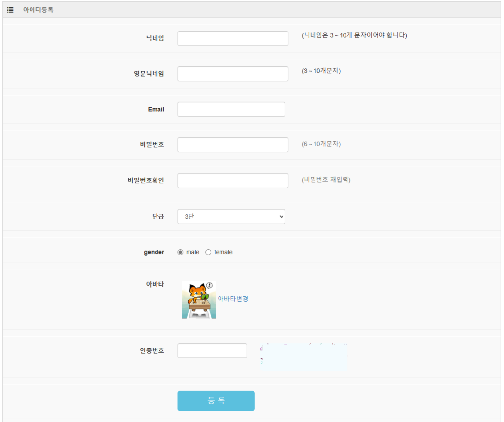
Task: Click the hint '(닉네임은 3~10개 문자이어야 합니다)'
Action: coord(354,35)
